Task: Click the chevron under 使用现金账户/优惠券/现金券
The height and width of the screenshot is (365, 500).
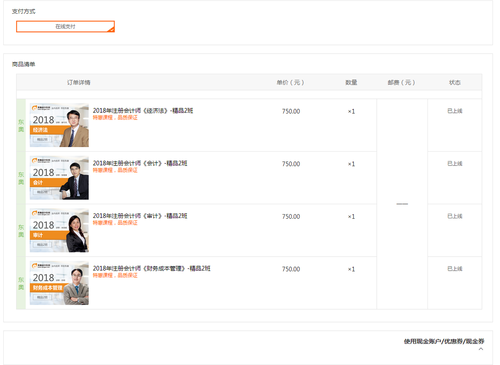Action: click(x=481, y=349)
